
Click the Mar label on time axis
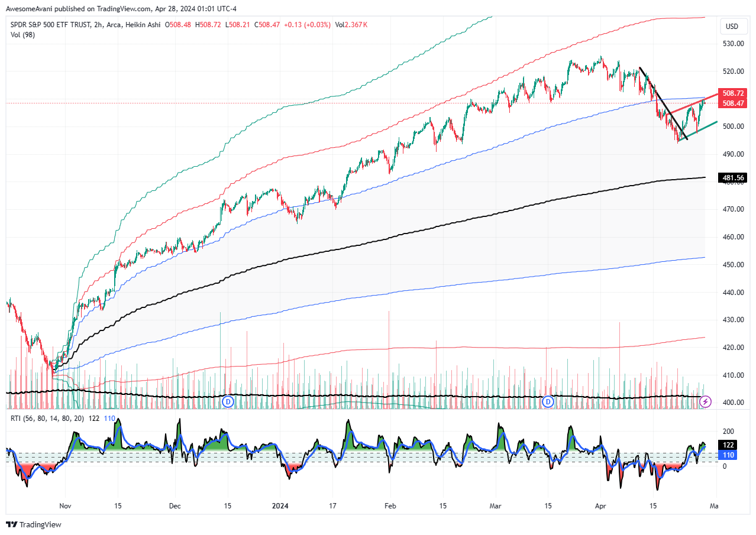pos(496,507)
